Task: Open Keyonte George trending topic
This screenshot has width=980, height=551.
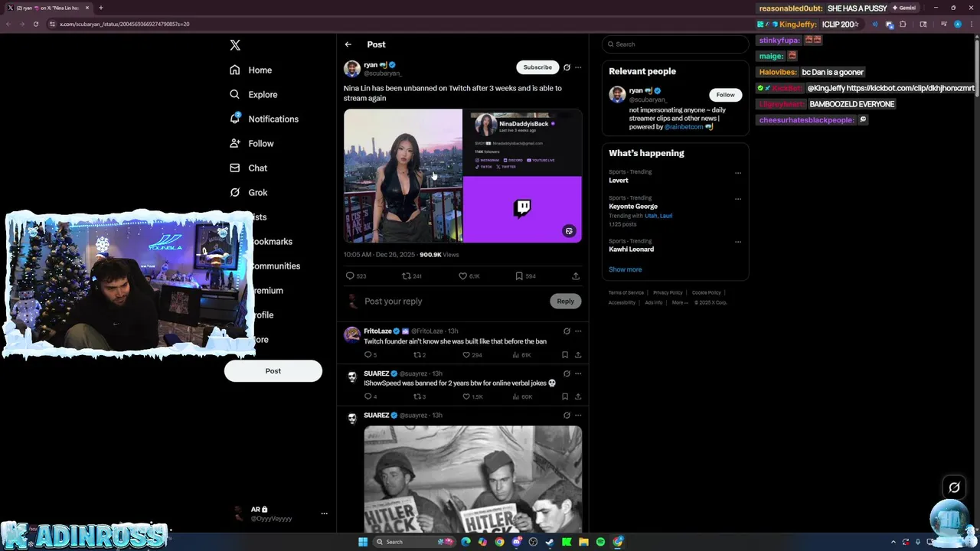Action: click(633, 207)
